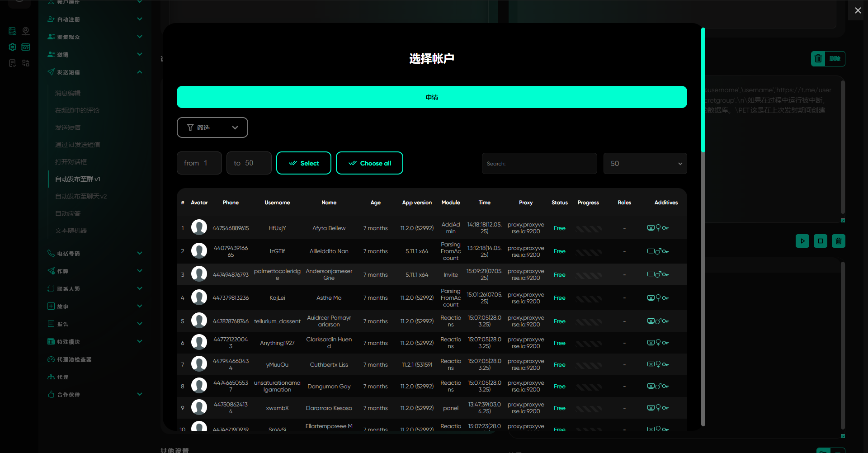868x453 pixels.
Task: Open the 筛选 filter dropdown
Action: (x=212, y=127)
